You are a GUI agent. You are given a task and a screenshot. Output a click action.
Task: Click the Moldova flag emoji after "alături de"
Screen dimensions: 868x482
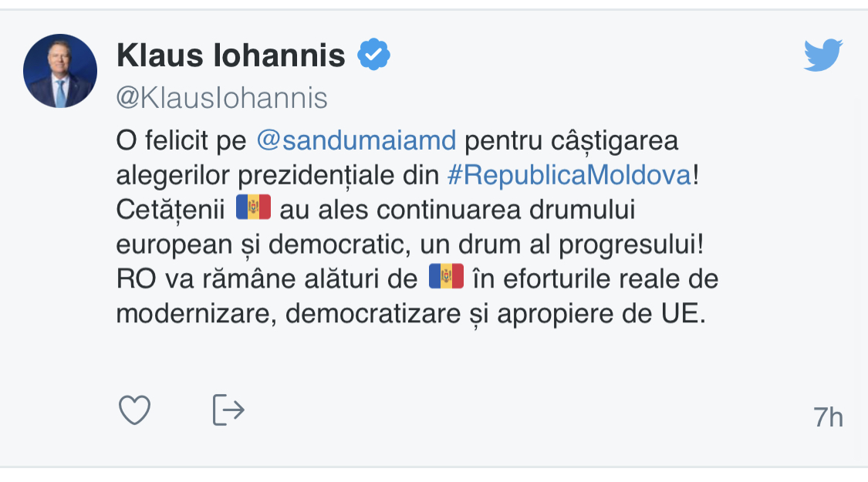[446, 277]
